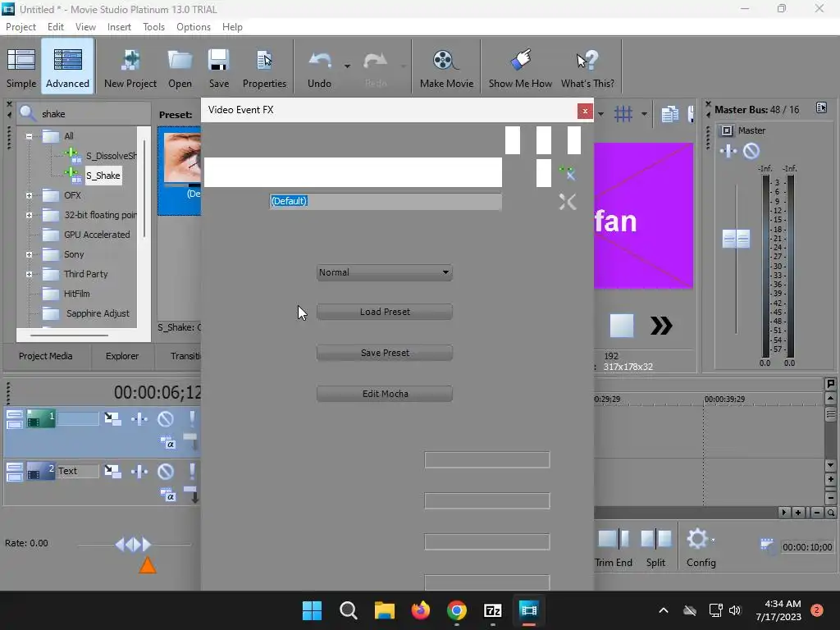The width and height of the screenshot is (840, 630).
Task: Open the Edit menu
Action: tap(55, 27)
